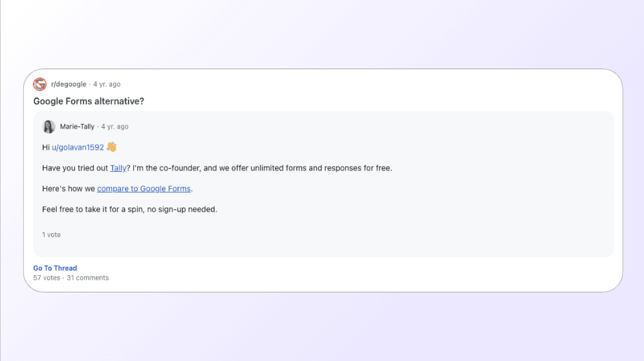644x361 pixels.
Task: Open the Google Forms alternative? post title
Action: coord(89,101)
